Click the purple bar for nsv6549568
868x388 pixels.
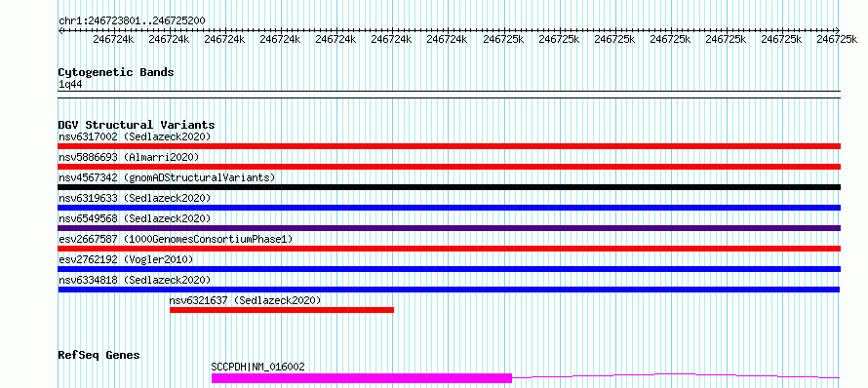click(450, 228)
